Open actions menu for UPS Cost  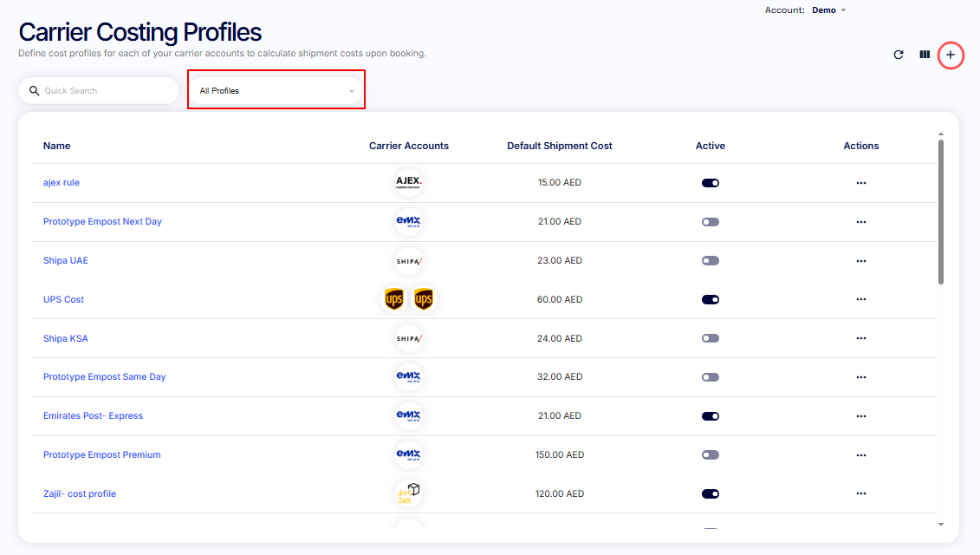pyautogui.click(x=860, y=299)
